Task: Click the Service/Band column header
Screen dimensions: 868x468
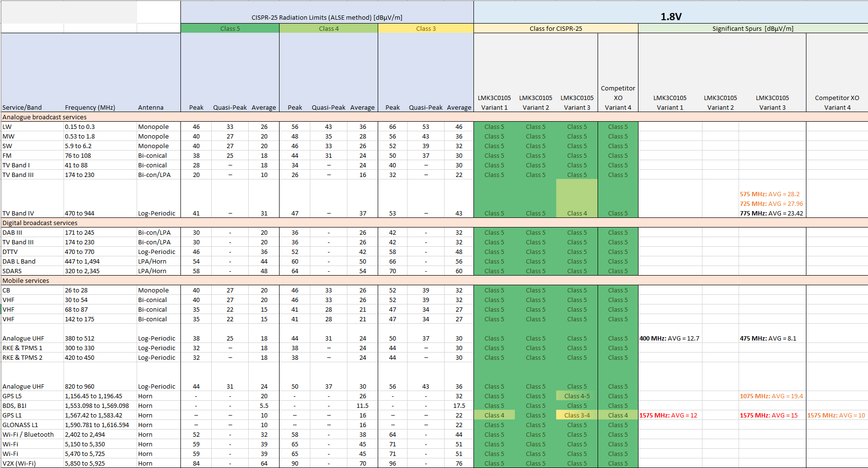Action: click(22, 107)
